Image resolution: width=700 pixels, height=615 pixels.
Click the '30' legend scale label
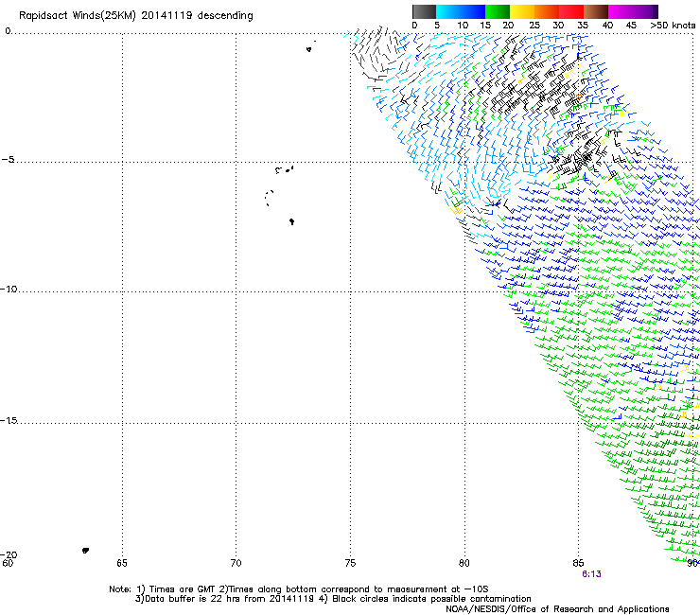point(558,26)
